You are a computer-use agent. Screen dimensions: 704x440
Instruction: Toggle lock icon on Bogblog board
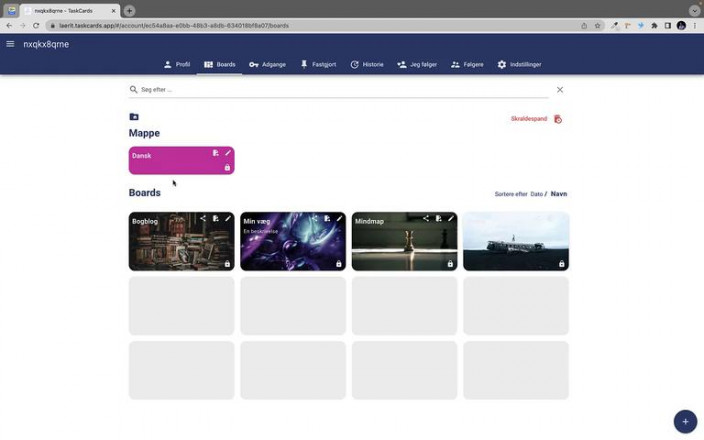[227, 264]
